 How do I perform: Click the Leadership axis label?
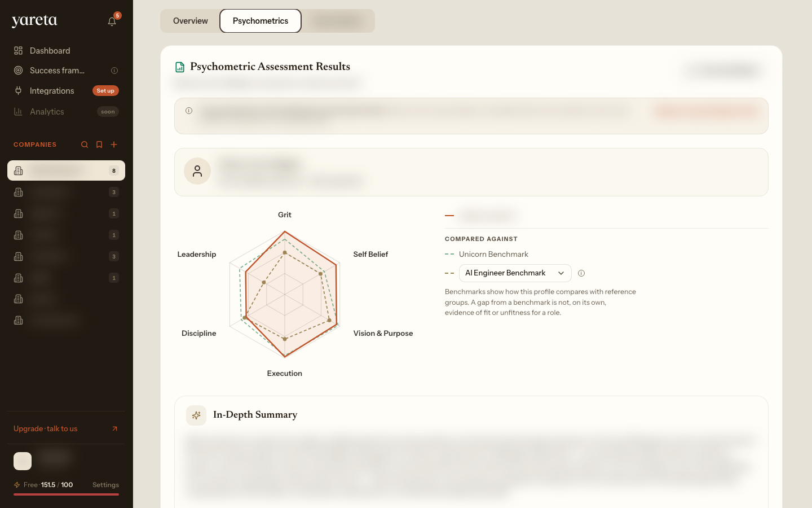point(197,255)
